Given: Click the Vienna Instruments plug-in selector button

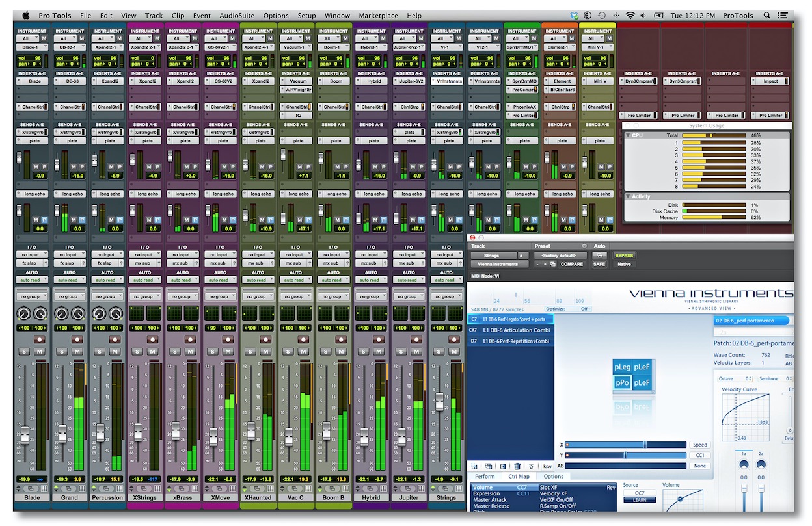Looking at the screenshot, I should [x=500, y=264].
